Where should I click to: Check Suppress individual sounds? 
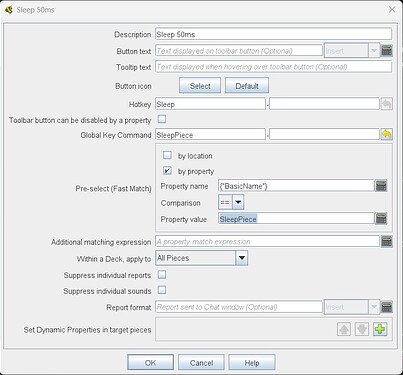pyautogui.click(x=162, y=290)
